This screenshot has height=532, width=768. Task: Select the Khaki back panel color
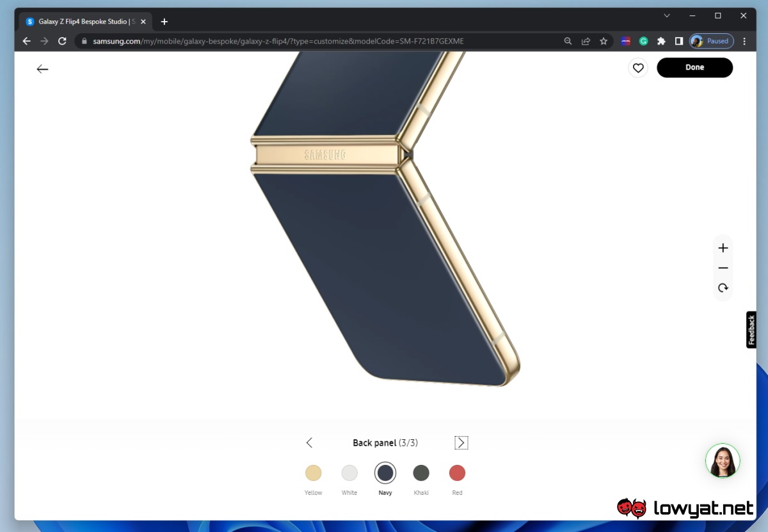point(421,473)
